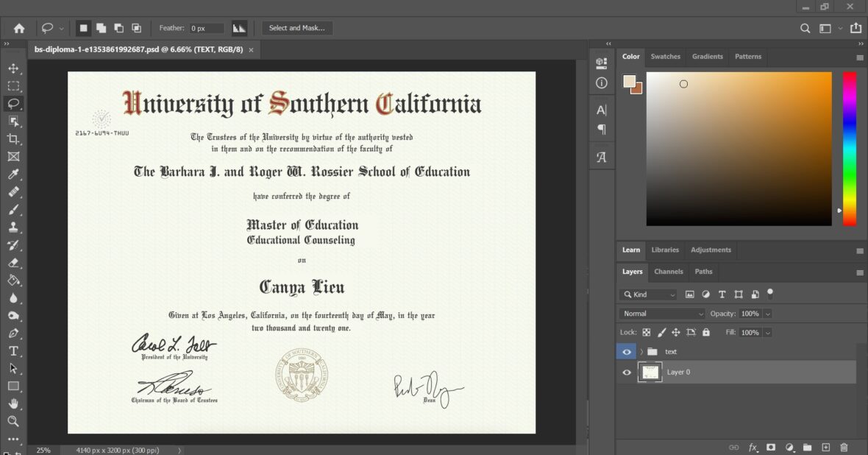868x455 pixels.
Task: Open the Character panel icon
Action: (601, 109)
